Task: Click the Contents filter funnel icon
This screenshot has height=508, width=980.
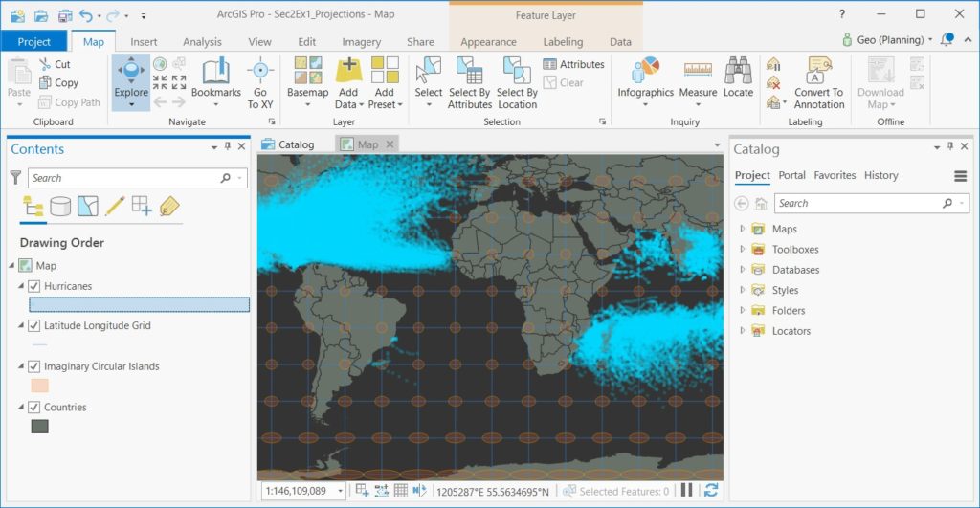Action: (15, 177)
